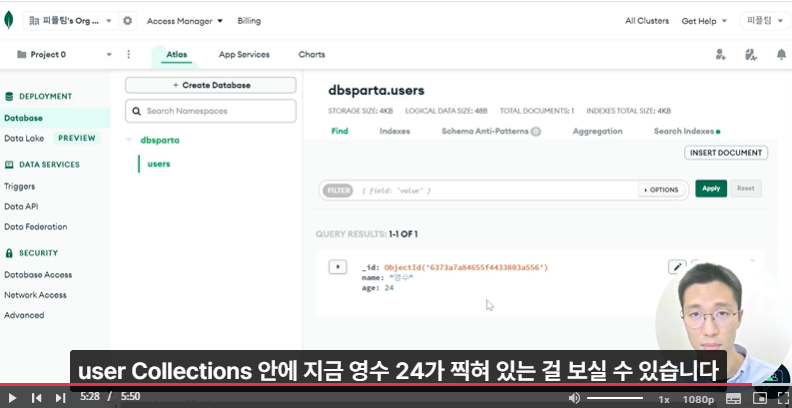The image size is (792, 408).
Task: Click into the filter query field
Action: click(x=495, y=190)
